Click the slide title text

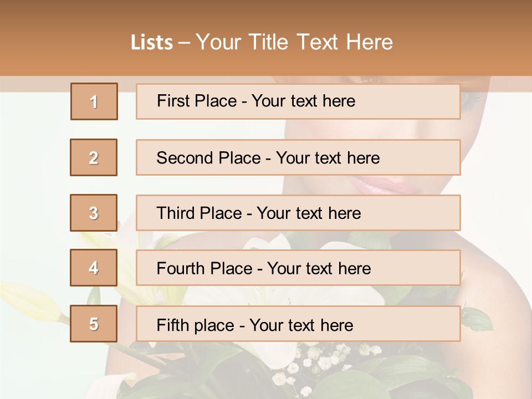[262, 42]
